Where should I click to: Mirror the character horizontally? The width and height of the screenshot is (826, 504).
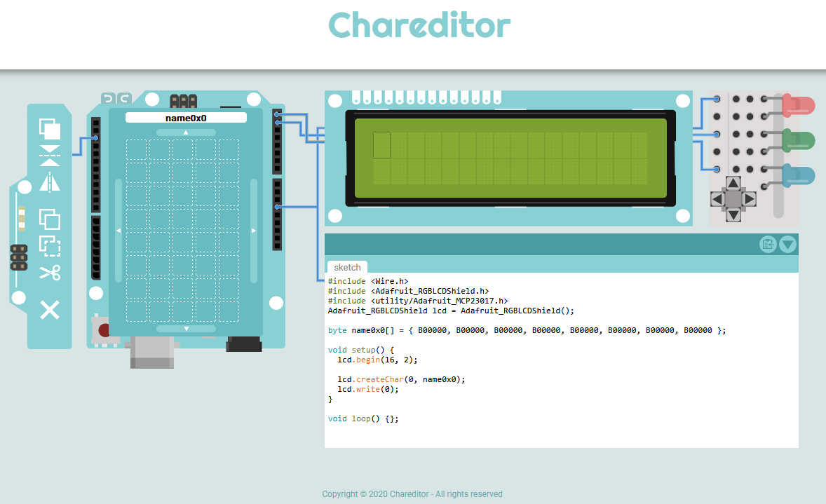click(50, 184)
